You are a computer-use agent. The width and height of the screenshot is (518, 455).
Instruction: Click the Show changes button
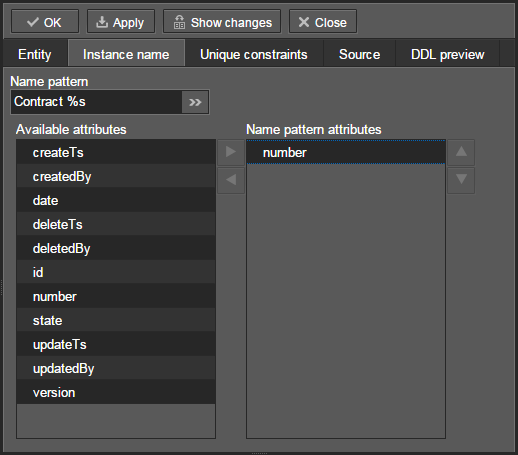(222, 21)
